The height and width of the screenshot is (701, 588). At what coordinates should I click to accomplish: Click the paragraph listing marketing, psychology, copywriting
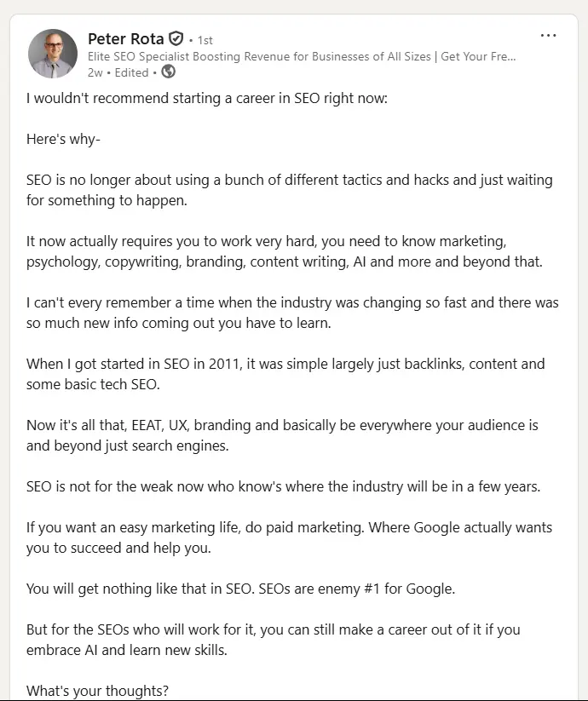tap(285, 251)
